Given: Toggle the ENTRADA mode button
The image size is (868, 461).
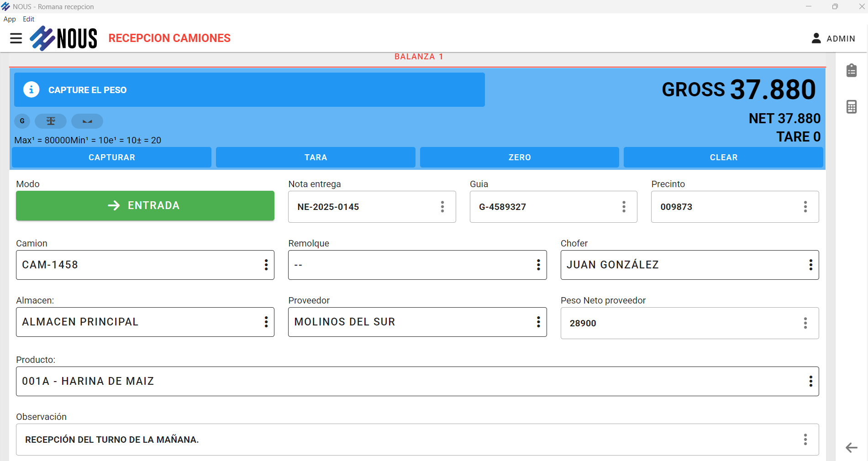Looking at the screenshot, I should coord(145,206).
